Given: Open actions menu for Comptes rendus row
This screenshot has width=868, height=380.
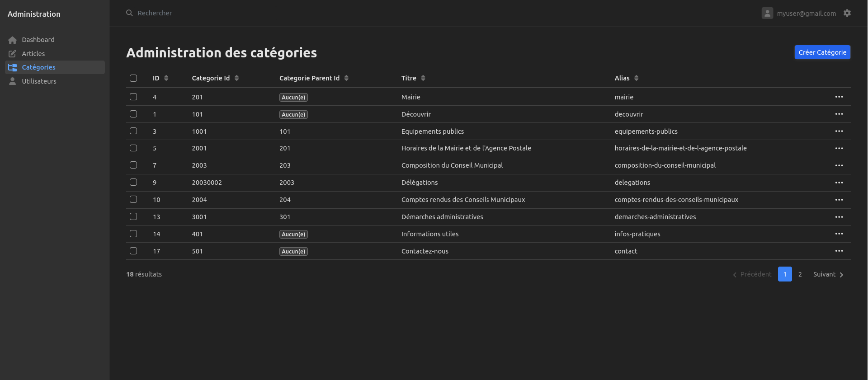Looking at the screenshot, I should coord(839,200).
